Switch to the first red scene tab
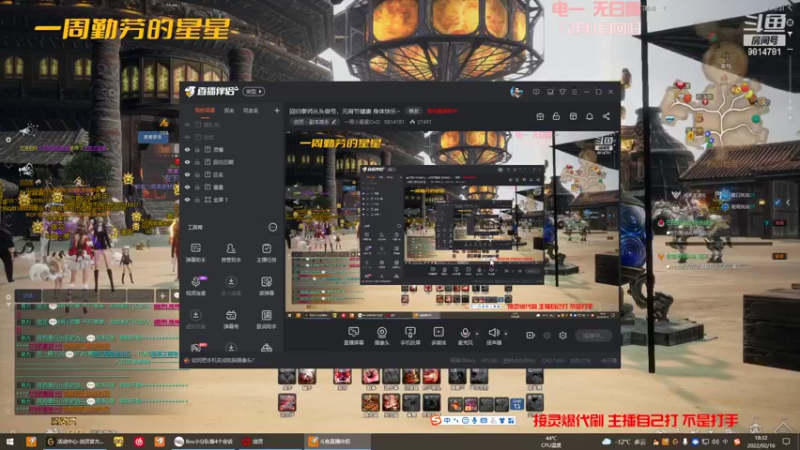This screenshot has width=800, height=450. [205, 111]
